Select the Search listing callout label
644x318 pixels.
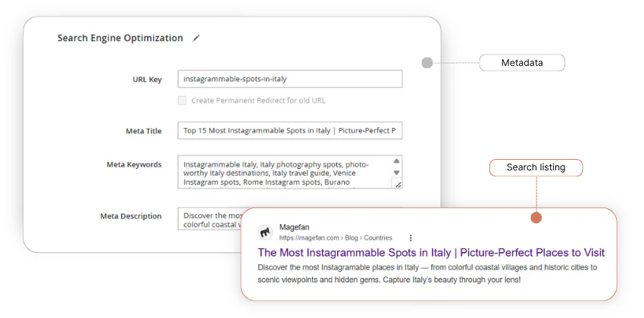[536, 167]
